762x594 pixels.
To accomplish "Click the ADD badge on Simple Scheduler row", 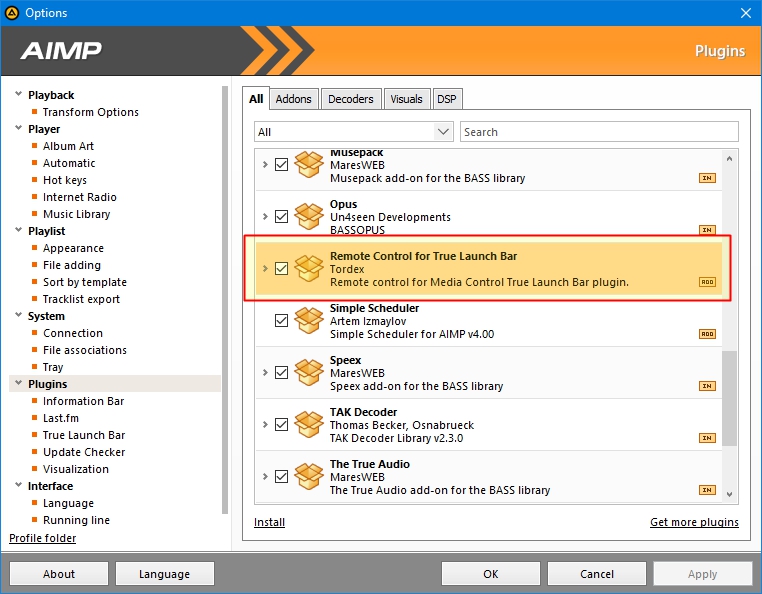I will point(707,334).
